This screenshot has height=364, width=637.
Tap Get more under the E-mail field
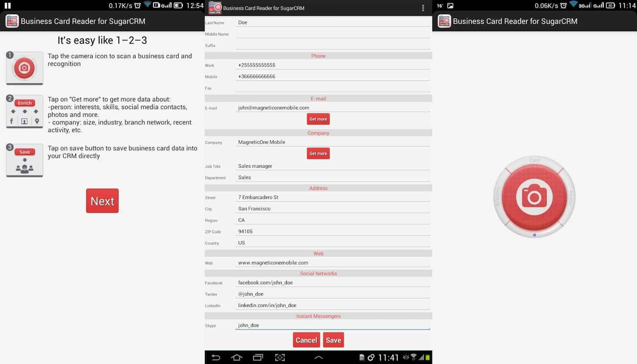tap(318, 119)
